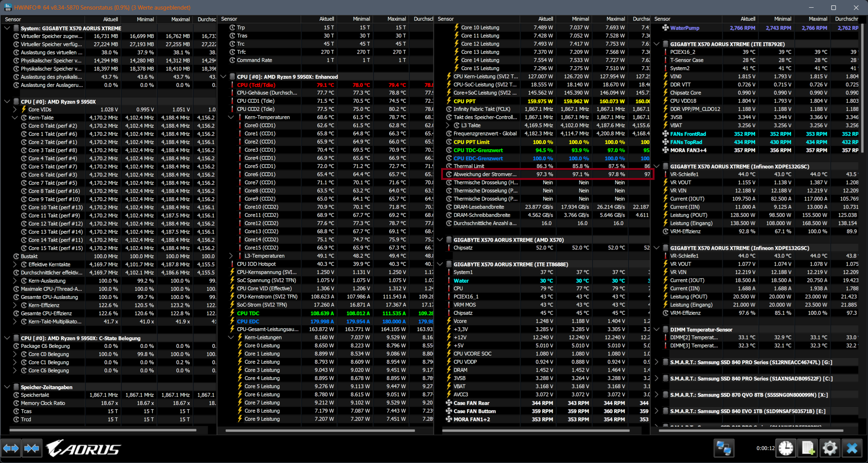The width and height of the screenshot is (868, 463).
Task: Click the lightning icon beside +12V
Action: (449, 337)
